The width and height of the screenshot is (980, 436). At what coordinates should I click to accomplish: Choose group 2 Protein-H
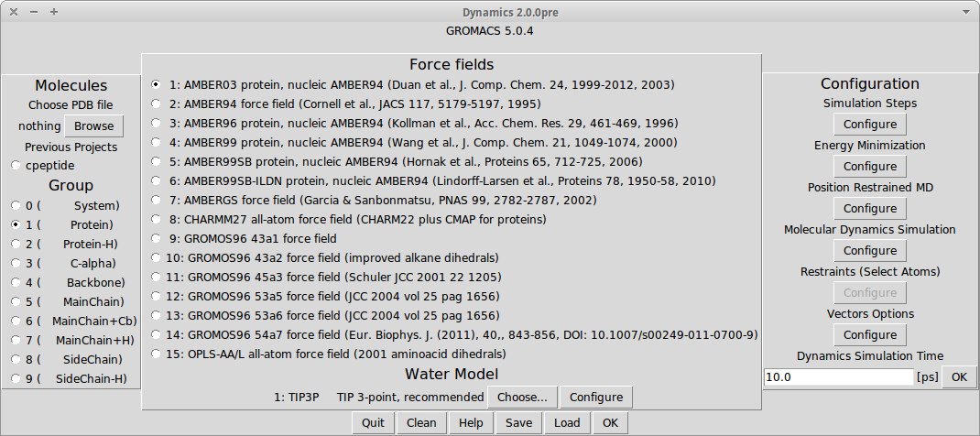click(16, 245)
